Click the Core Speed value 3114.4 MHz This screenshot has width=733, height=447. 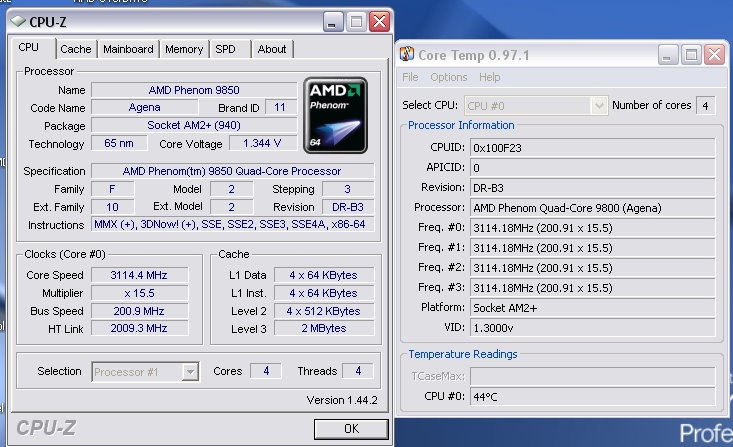(x=139, y=275)
